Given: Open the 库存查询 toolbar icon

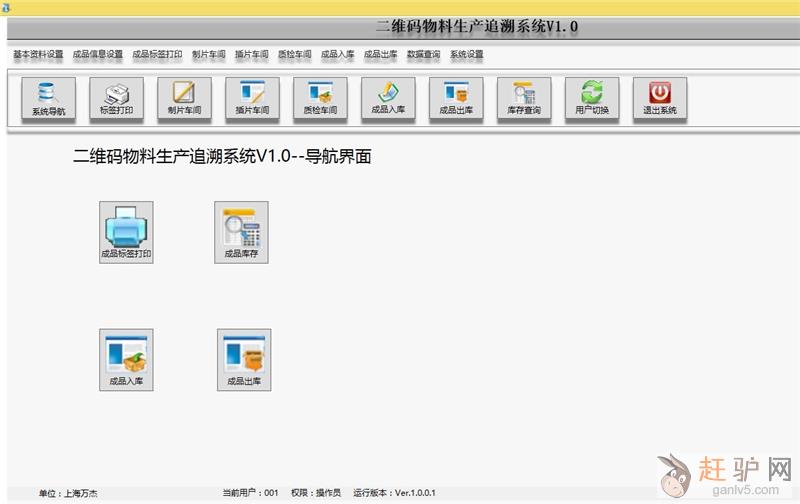Looking at the screenshot, I should (524, 100).
